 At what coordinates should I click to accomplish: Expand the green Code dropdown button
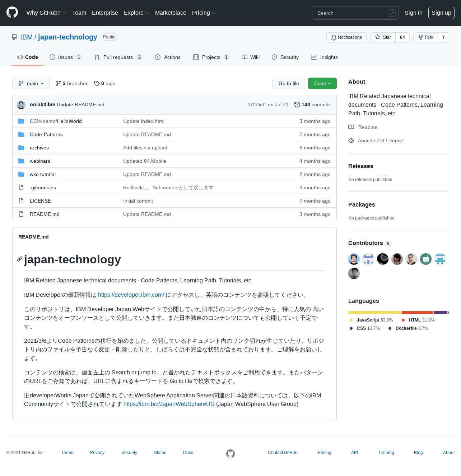point(322,83)
